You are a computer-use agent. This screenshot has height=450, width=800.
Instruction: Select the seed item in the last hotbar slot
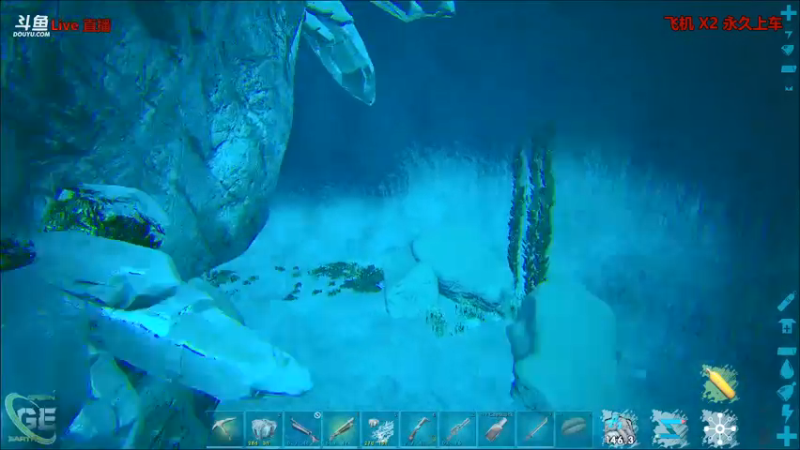click(x=574, y=429)
